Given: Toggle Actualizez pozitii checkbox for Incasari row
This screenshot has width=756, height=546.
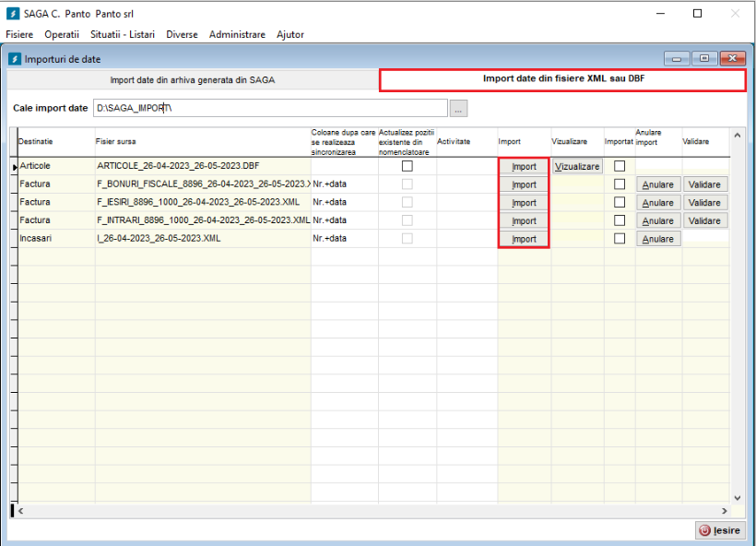Looking at the screenshot, I should coord(408,238).
